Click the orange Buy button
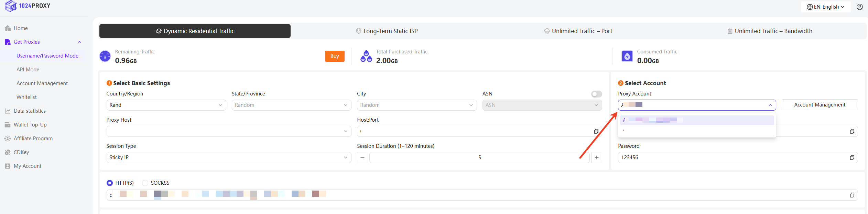868x214 pixels. pos(334,56)
